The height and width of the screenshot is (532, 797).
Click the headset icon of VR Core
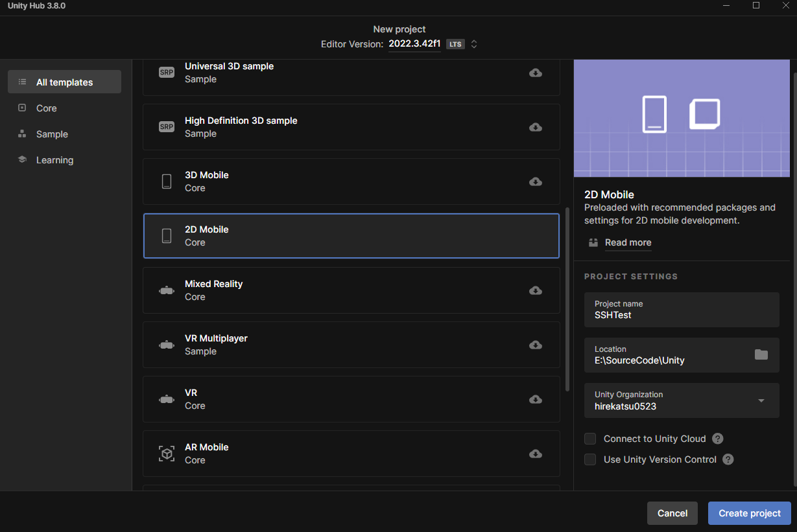[x=167, y=399]
